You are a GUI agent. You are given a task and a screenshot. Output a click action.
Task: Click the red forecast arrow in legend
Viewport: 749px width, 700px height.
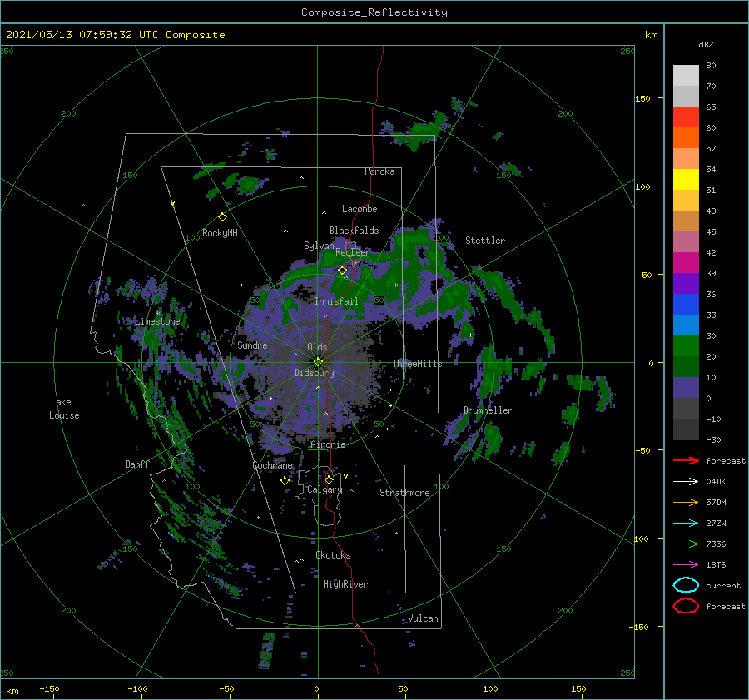click(x=686, y=460)
